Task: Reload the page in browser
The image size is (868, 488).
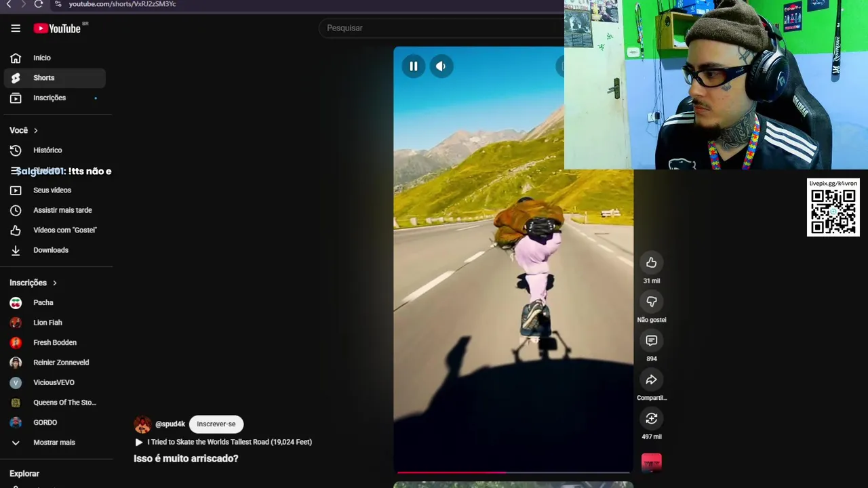Action: (39, 4)
